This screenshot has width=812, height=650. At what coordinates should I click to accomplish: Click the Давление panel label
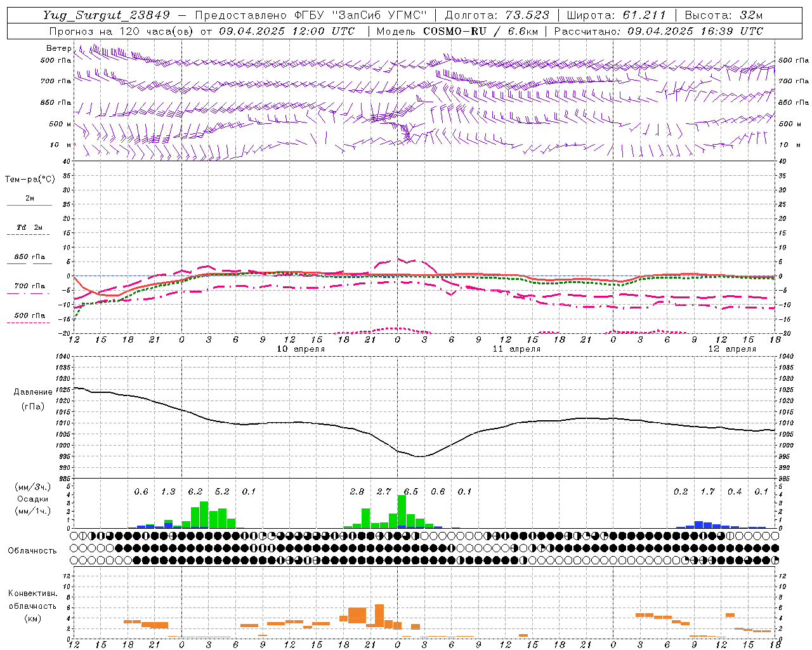(33, 392)
